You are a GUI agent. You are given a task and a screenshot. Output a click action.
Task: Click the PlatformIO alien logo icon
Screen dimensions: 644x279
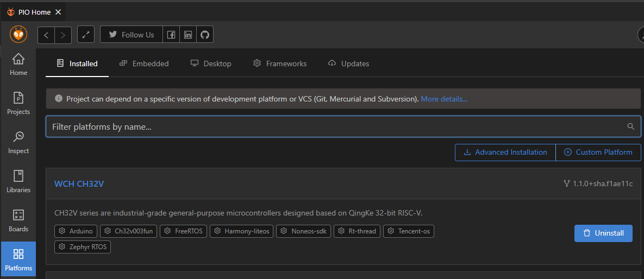18,34
